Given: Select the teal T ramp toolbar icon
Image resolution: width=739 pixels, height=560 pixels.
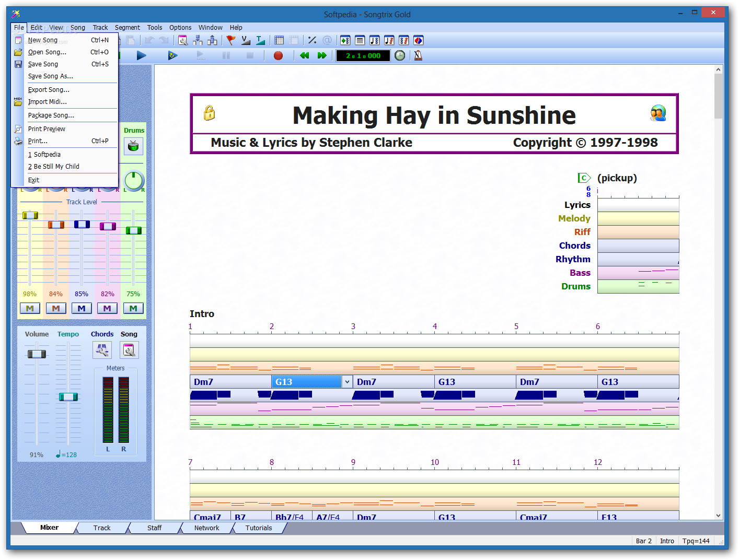Looking at the screenshot, I should pos(260,40).
